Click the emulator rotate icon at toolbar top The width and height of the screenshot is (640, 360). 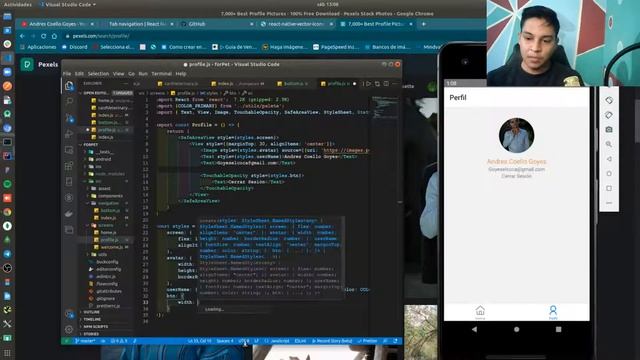coord(609,100)
